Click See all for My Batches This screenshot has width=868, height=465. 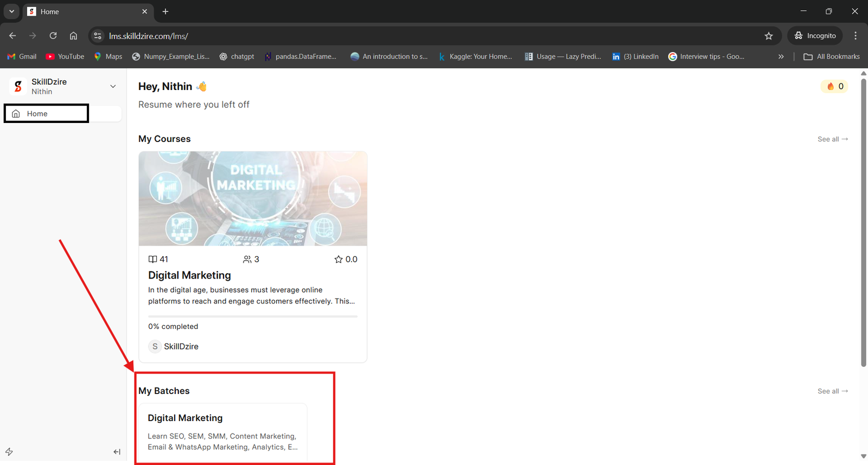[832, 391]
